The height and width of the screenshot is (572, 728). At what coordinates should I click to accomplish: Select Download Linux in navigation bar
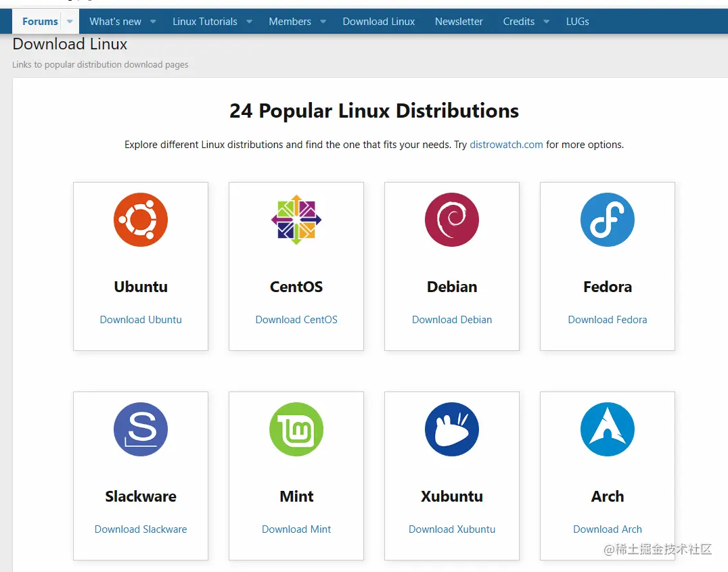378,22
